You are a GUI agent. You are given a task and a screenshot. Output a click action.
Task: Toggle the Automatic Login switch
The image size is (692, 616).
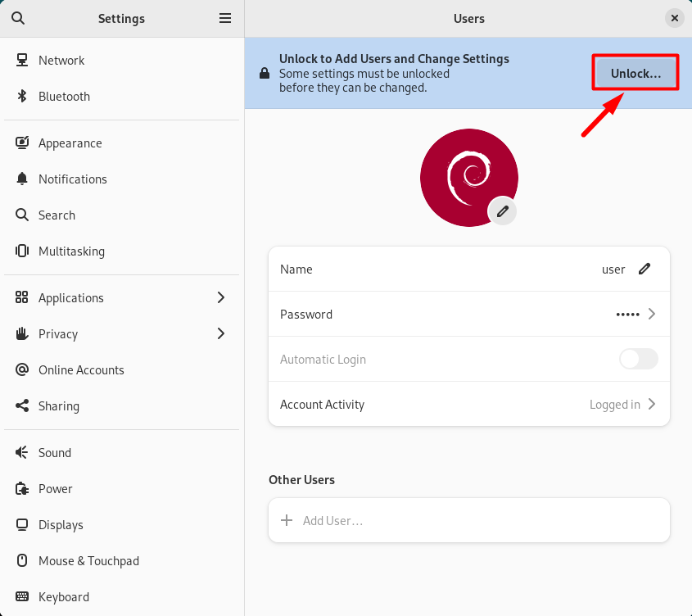click(639, 359)
